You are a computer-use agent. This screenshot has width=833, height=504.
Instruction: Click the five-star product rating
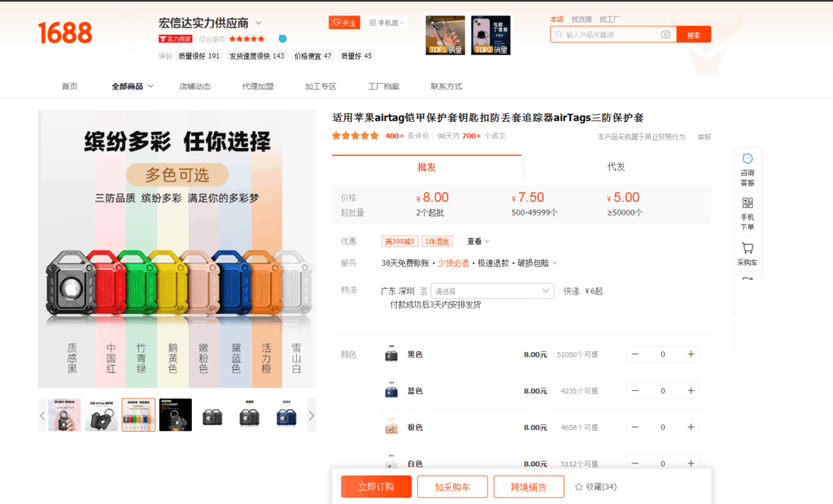tap(355, 136)
